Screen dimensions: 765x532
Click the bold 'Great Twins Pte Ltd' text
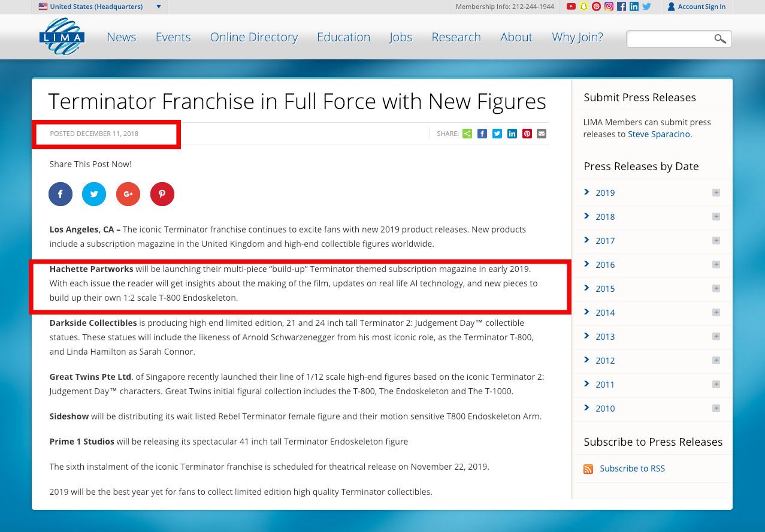tap(90, 377)
